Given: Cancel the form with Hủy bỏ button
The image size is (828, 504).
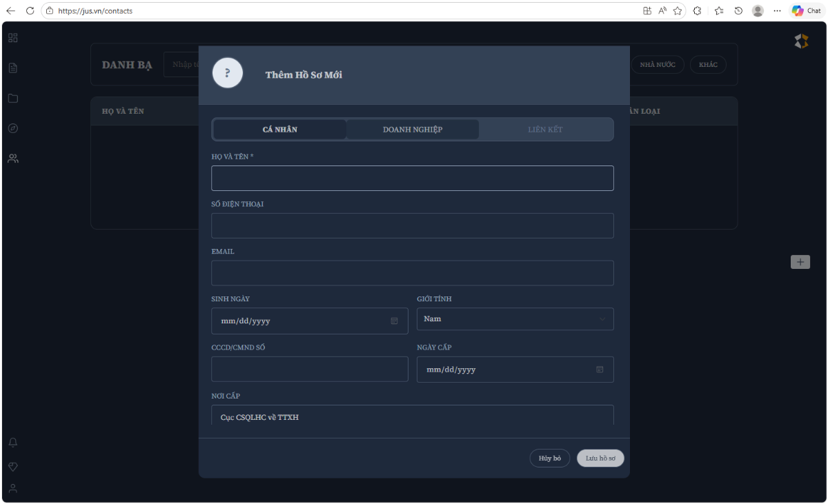Looking at the screenshot, I should [549, 458].
